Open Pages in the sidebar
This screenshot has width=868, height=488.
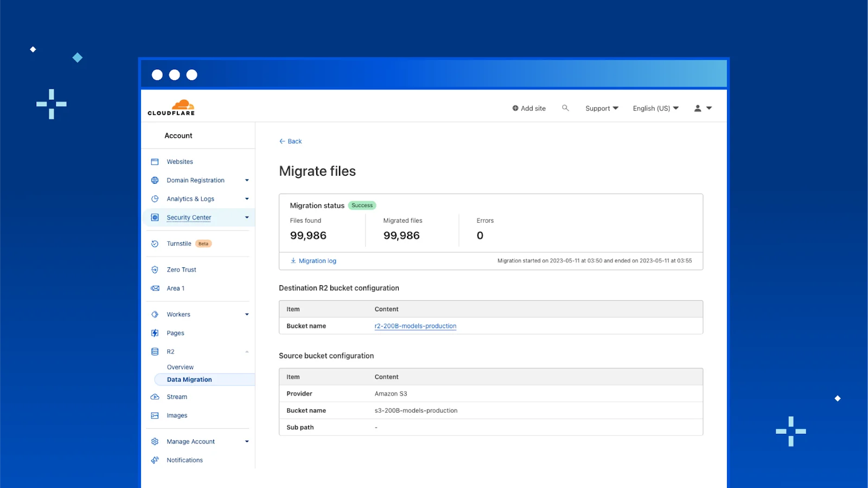click(x=175, y=333)
